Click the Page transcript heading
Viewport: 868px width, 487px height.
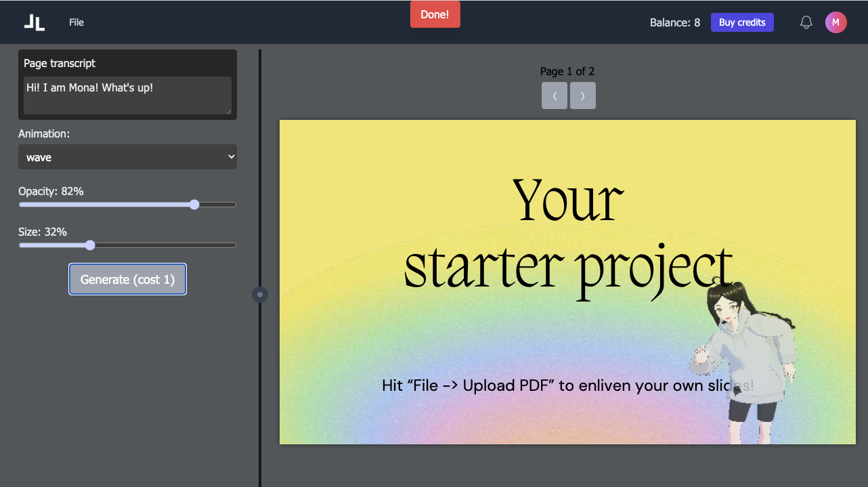[60, 63]
